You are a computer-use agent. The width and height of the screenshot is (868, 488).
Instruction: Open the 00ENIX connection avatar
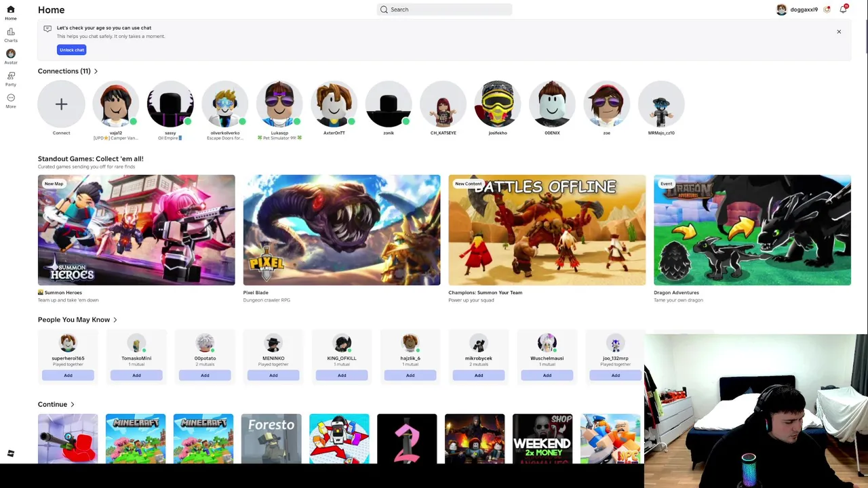pos(552,104)
